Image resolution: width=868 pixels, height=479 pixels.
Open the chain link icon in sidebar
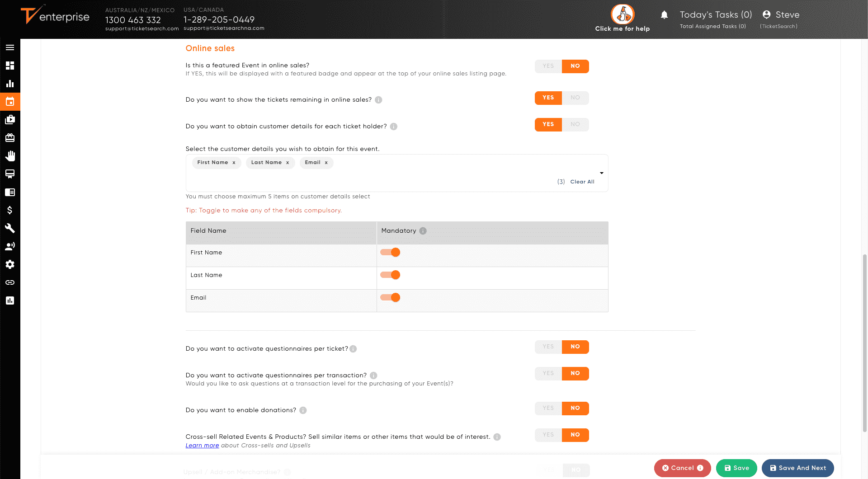pyautogui.click(x=10, y=282)
